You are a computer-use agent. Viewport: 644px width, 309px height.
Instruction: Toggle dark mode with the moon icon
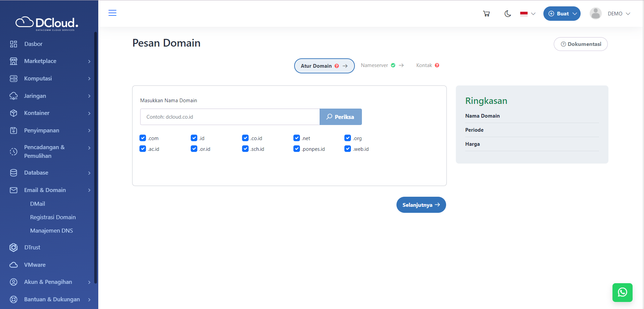point(507,14)
